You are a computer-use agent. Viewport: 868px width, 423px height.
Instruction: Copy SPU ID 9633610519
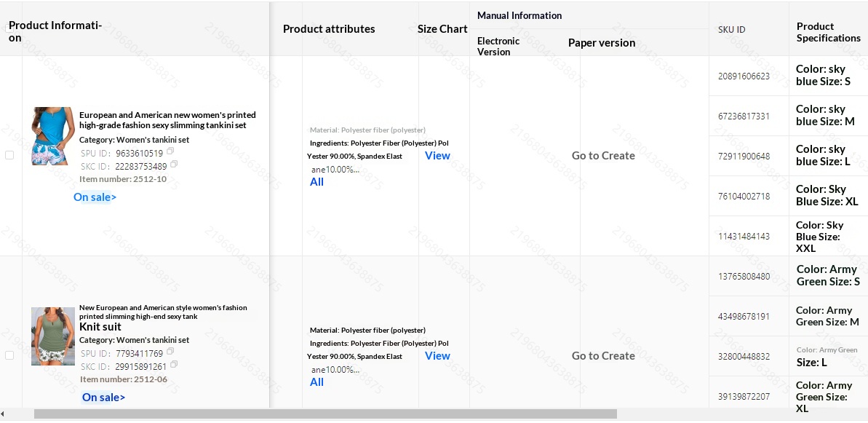coord(170,151)
